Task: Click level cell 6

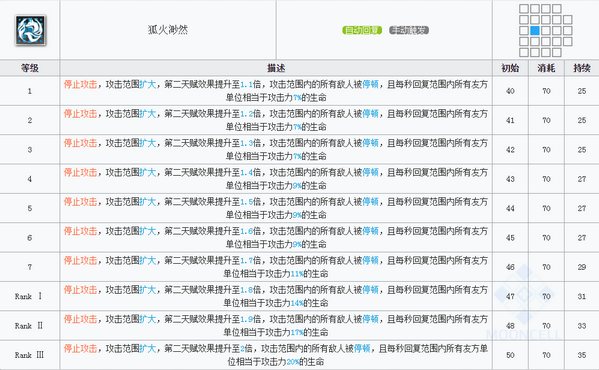Action: pos(30,238)
